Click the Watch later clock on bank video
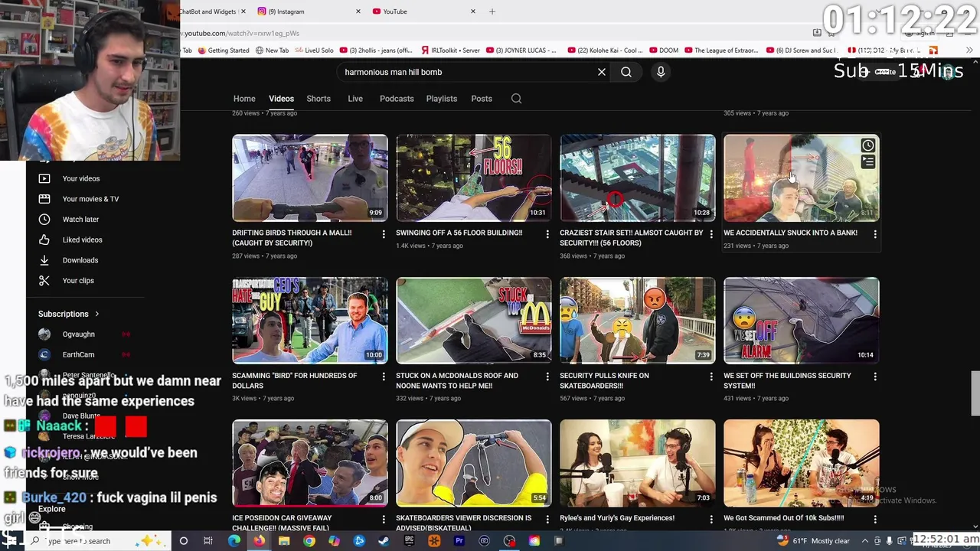Screen dimensions: 980x551 (867, 145)
